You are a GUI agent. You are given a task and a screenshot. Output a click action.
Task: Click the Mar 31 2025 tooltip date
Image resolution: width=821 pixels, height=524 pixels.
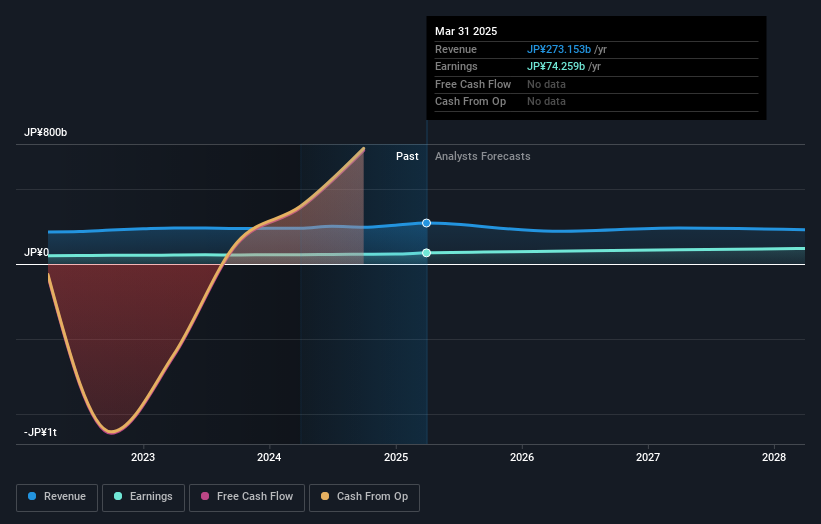click(x=466, y=31)
